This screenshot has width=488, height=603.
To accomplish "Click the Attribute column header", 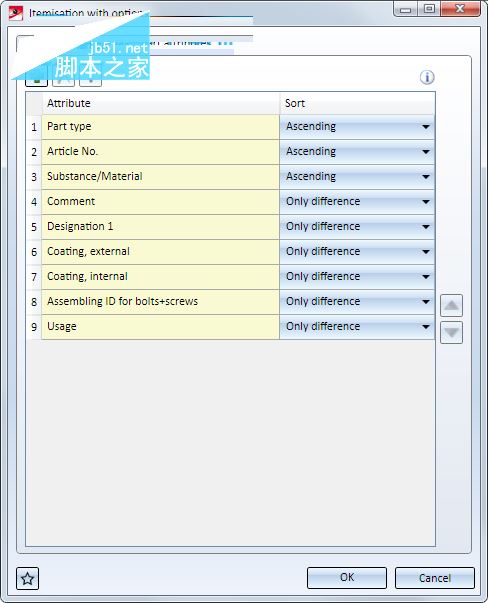I will click(160, 103).
